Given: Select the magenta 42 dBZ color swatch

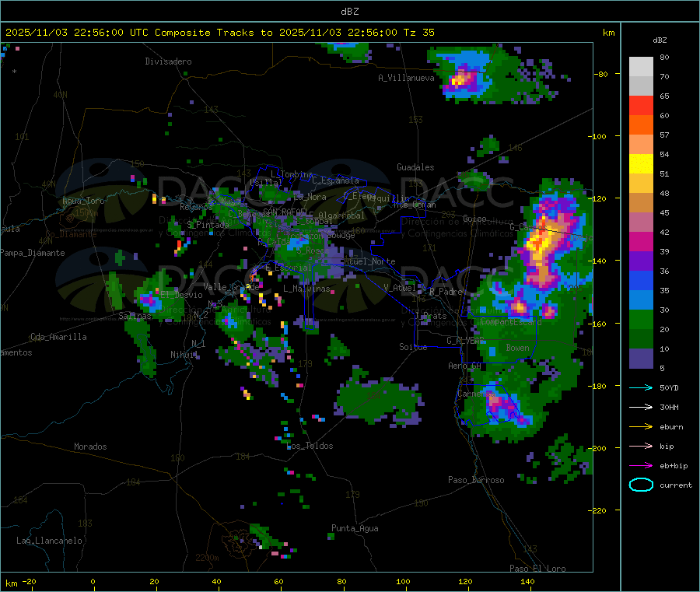Looking at the screenshot, I should coord(641,241).
